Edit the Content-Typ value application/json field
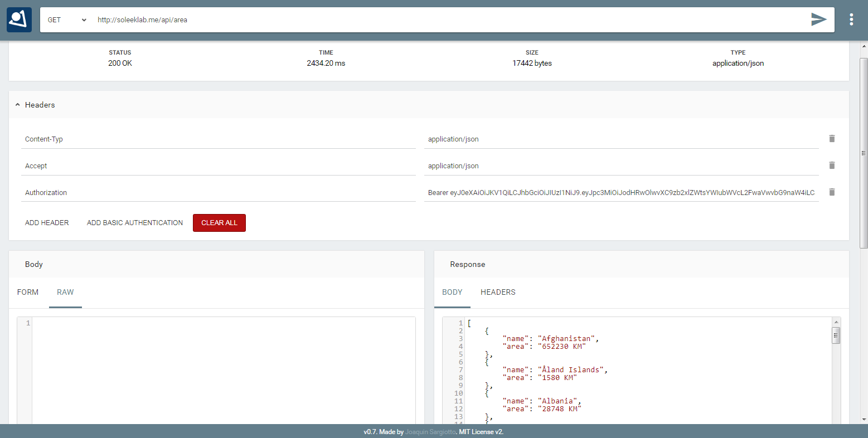This screenshot has width=868, height=438. point(621,139)
